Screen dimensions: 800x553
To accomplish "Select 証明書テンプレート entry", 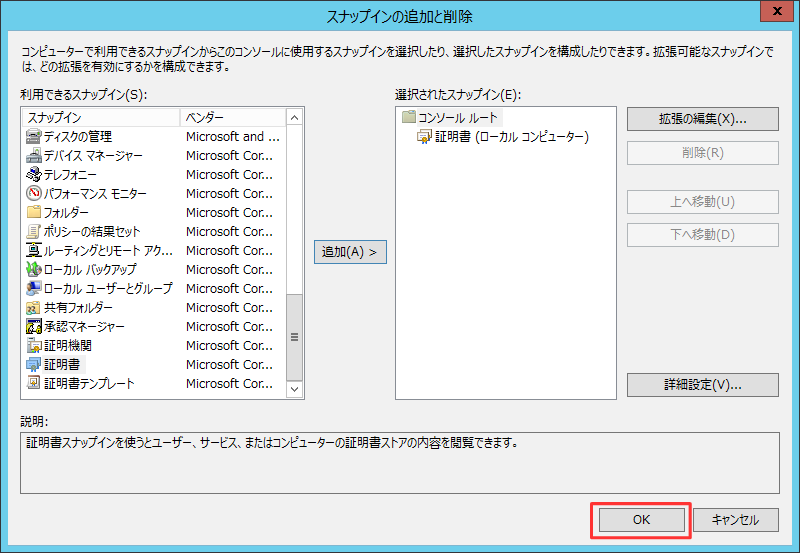I will (89, 383).
